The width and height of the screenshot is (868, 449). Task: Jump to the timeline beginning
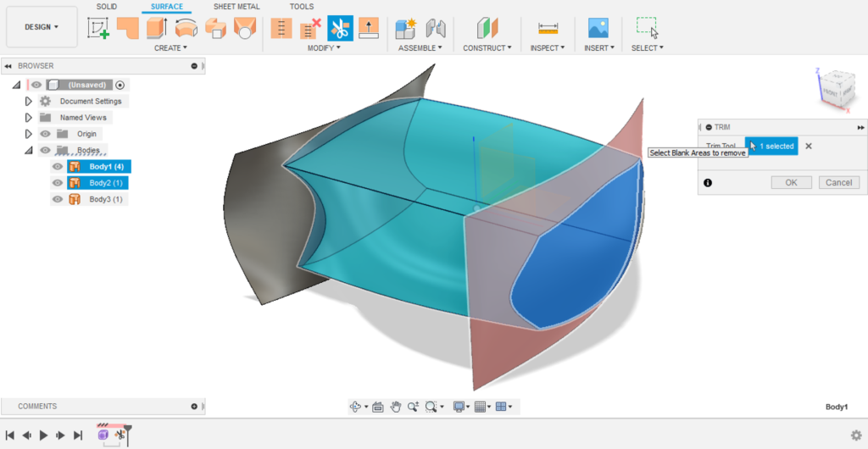click(x=10, y=435)
